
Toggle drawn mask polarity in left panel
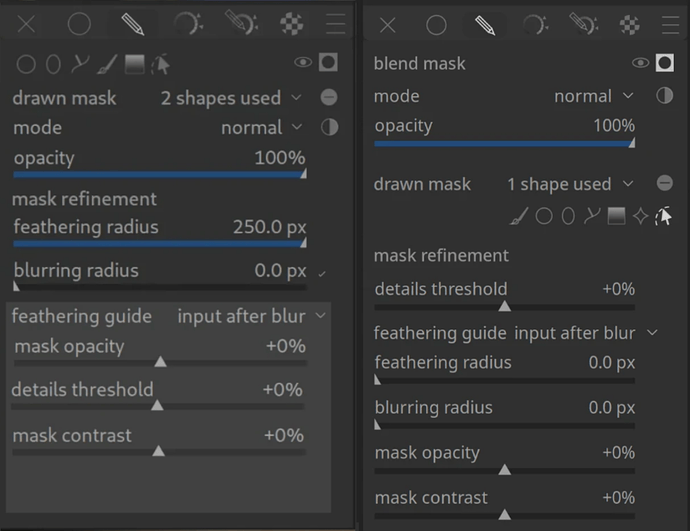tap(329, 98)
